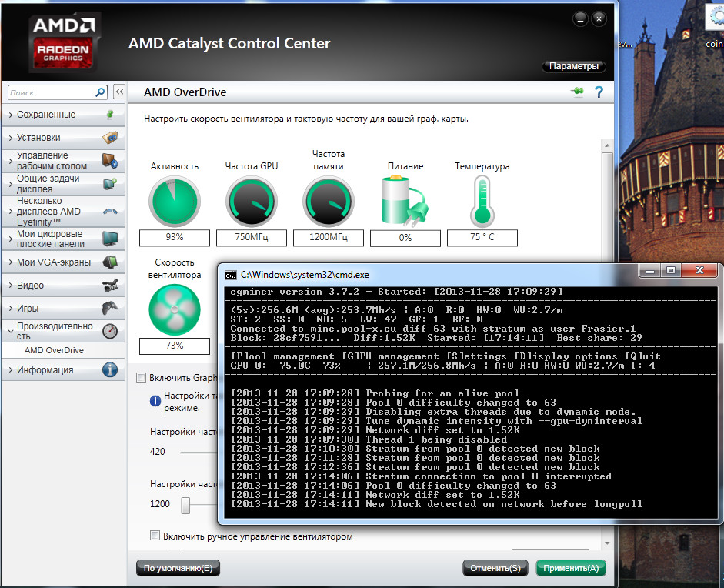The height and width of the screenshot is (588, 724).
Task: Click the Активность activity gauge
Action: point(175,202)
